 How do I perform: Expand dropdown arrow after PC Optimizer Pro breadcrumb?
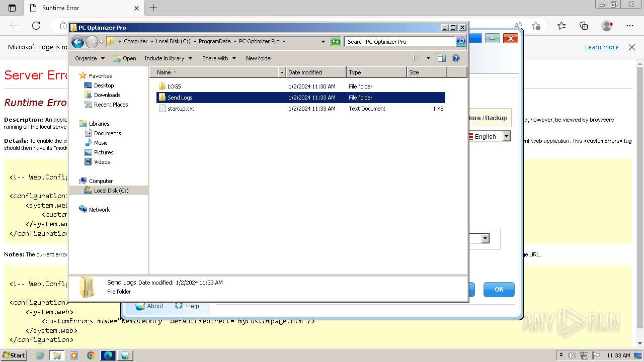[284, 42]
